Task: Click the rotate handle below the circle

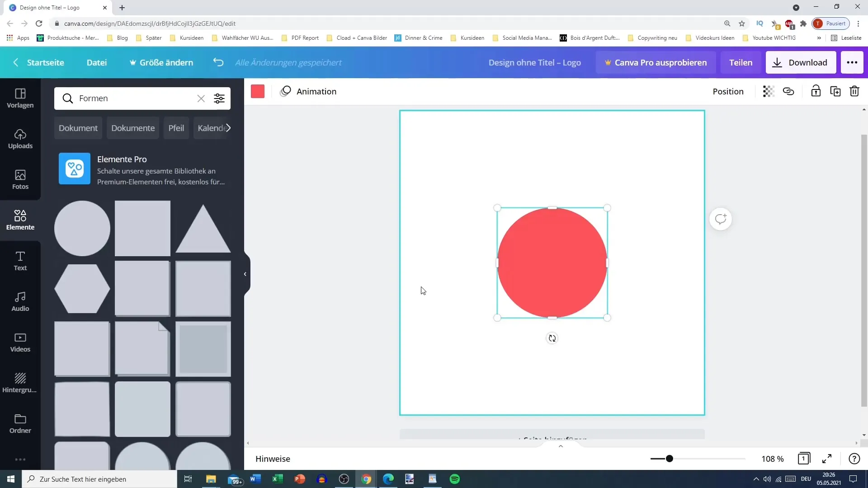Action: tap(552, 338)
